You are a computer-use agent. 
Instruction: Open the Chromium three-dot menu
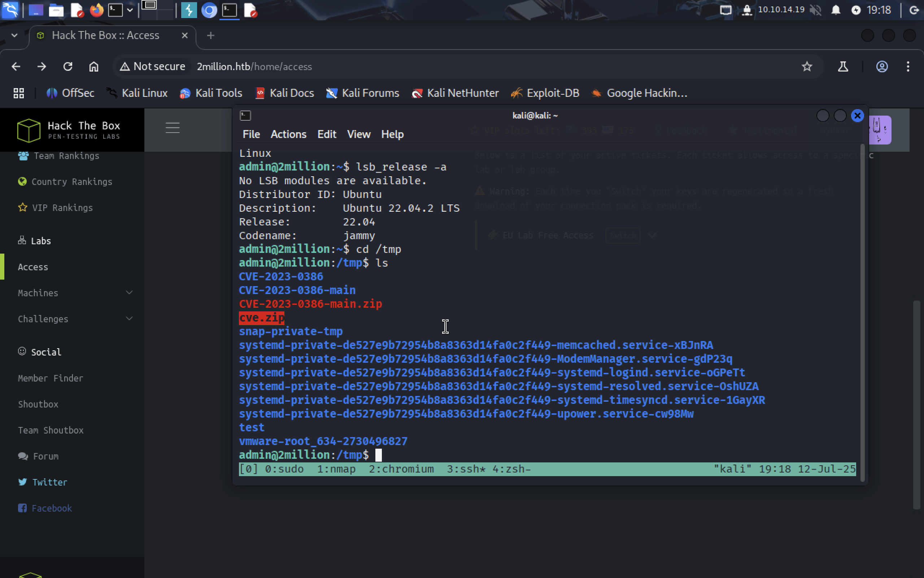pyautogui.click(x=908, y=66)
